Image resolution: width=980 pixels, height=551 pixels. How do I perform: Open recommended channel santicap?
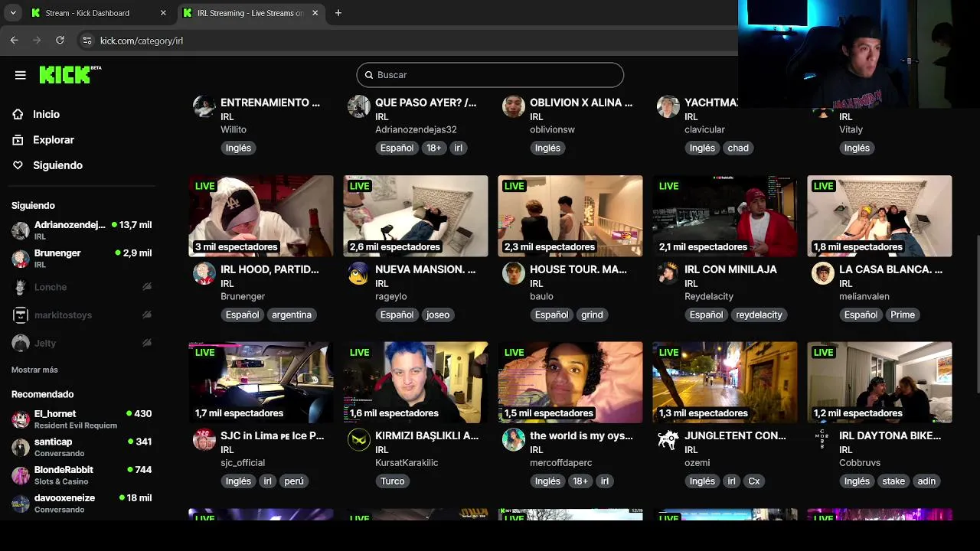[x=81, y=447]
